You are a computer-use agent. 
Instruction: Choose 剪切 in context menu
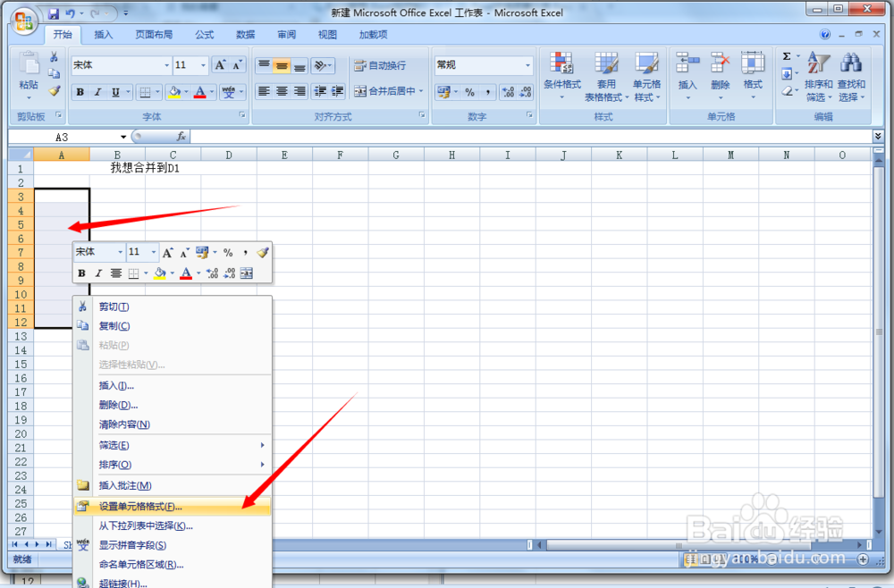(173, 307)
